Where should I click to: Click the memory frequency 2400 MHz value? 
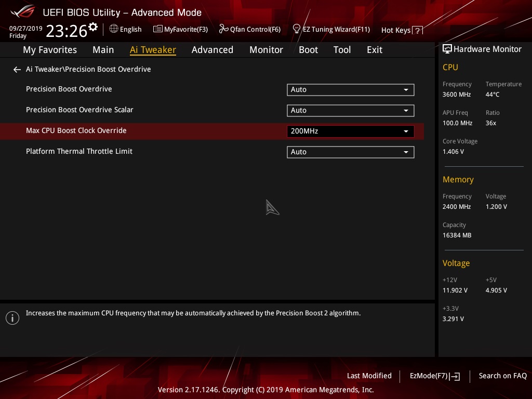point(457,207)
